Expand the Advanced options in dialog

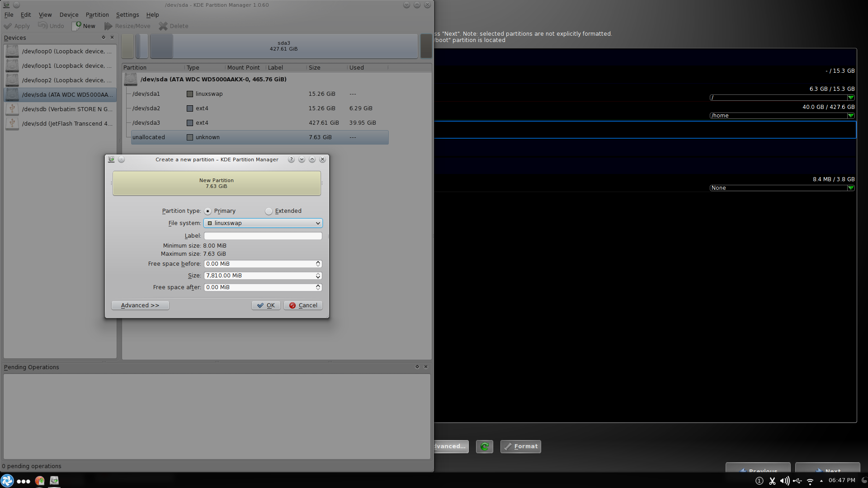[x=140, y=305]
